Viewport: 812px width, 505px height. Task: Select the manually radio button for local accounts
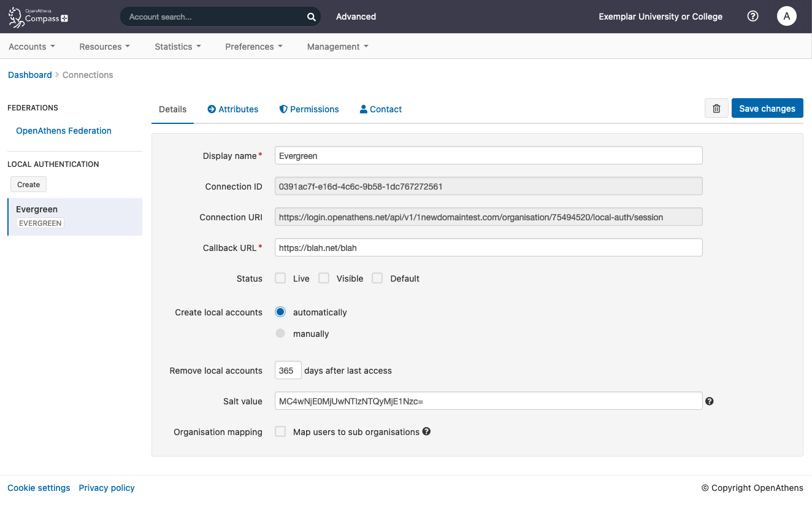click(280, 333)
